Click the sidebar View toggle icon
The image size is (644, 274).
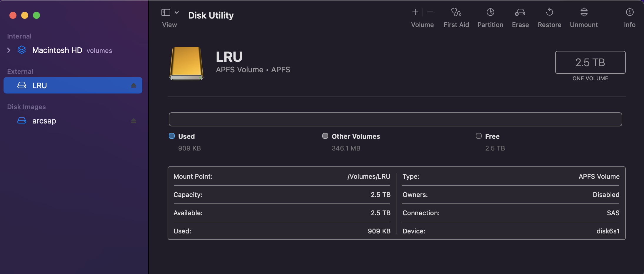(166, 12)
